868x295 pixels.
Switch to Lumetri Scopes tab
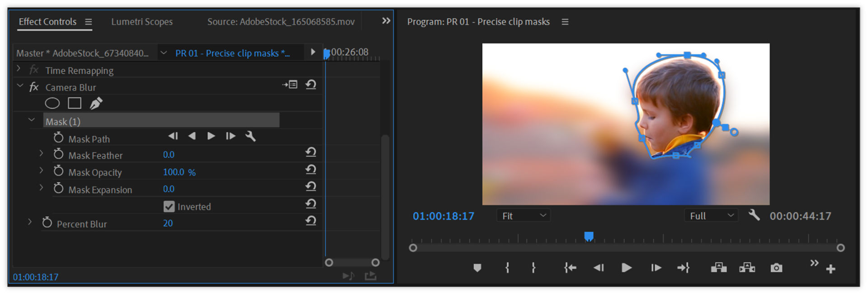[142, 22]
